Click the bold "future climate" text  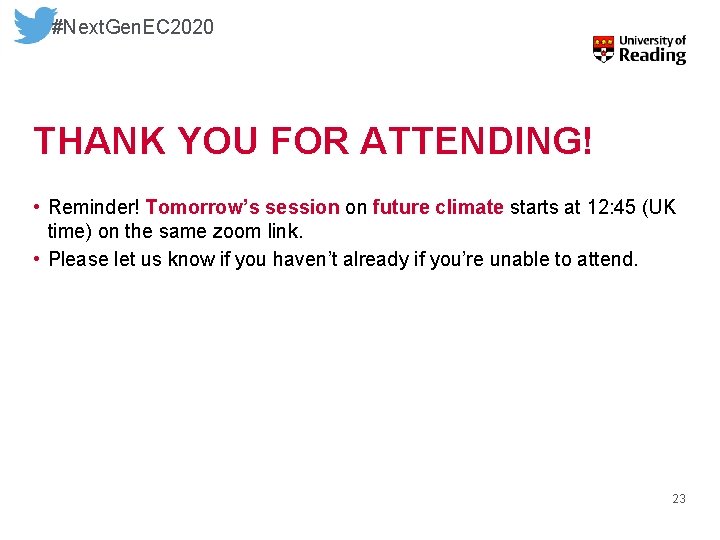click(x=438, y=207)
